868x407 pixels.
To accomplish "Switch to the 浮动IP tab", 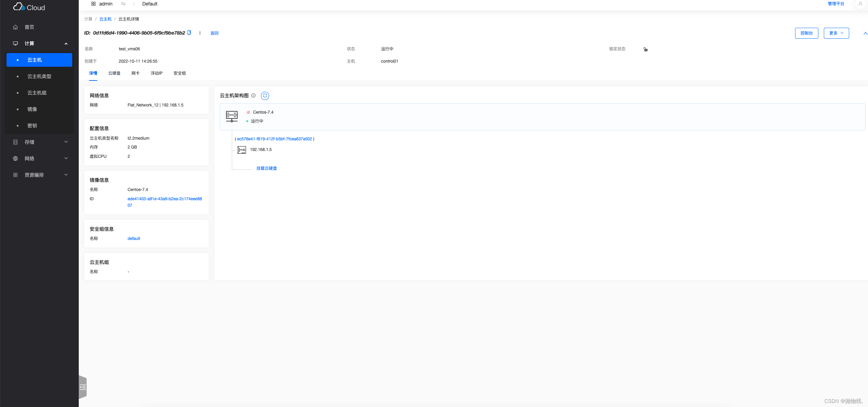I will click(156, 73).
